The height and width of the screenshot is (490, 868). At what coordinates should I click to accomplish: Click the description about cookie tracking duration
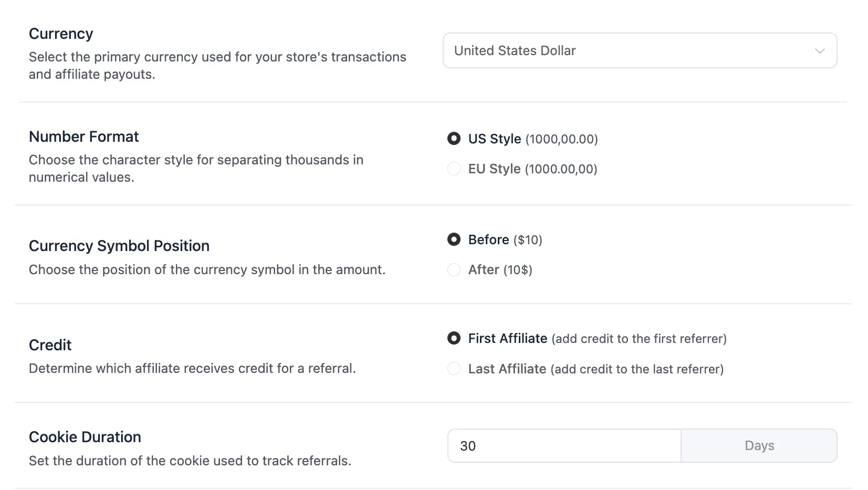pos(190,461)
